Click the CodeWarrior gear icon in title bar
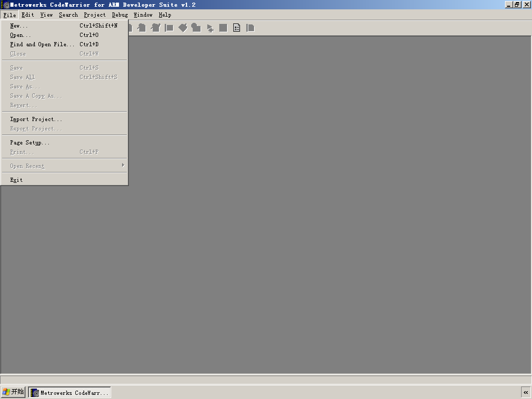 (x=5, y=5)
